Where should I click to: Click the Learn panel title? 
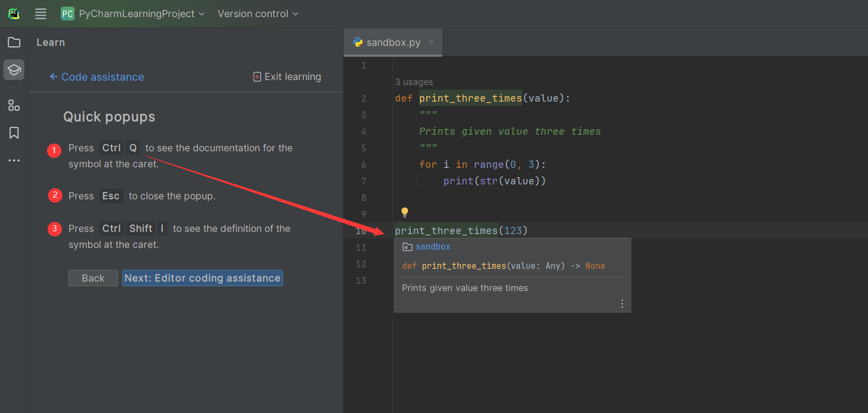pos(50,43)
